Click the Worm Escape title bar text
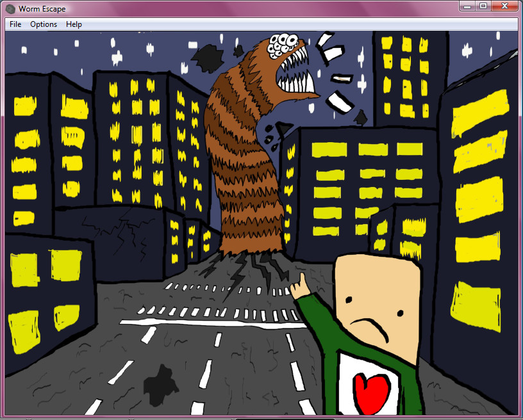Image resolution: width=523 pixels, height=420 pixels. point(42,9)
